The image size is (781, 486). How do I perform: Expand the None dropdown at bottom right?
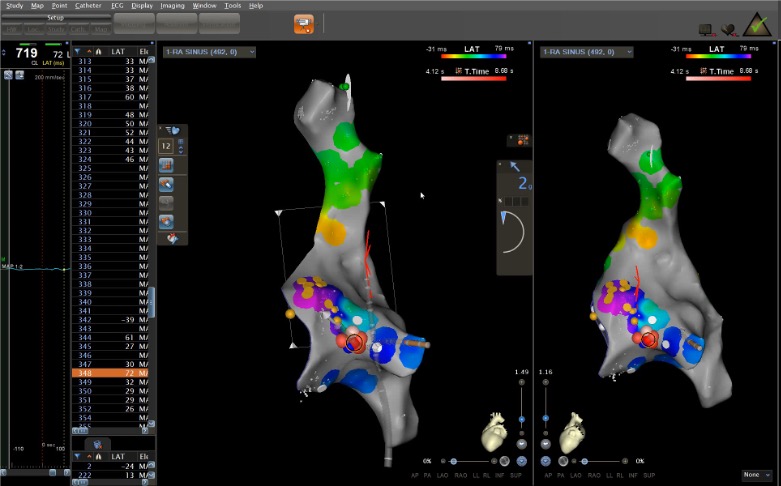point(754,474)
